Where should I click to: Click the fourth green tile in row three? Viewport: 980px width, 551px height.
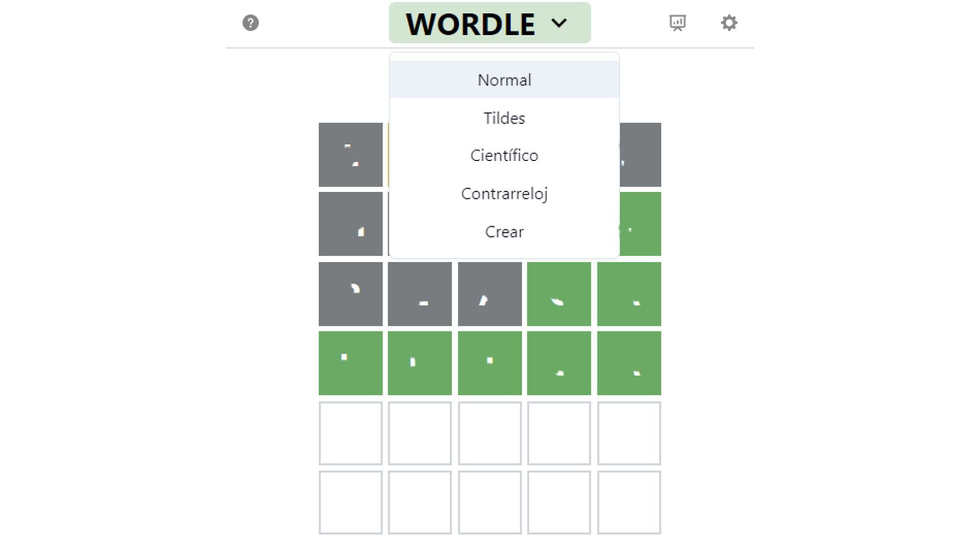tap(559, 294)
